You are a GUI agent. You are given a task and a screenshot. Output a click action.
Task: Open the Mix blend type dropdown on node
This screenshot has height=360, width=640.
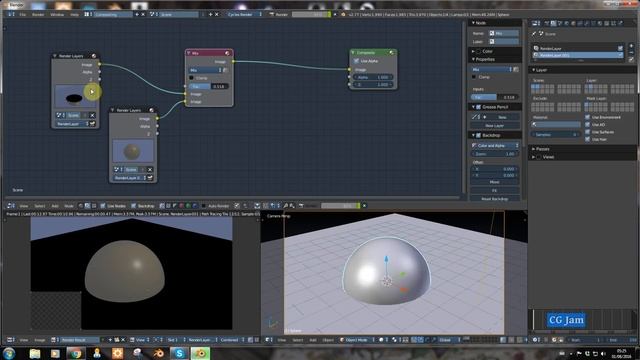[x=205, y=70]
